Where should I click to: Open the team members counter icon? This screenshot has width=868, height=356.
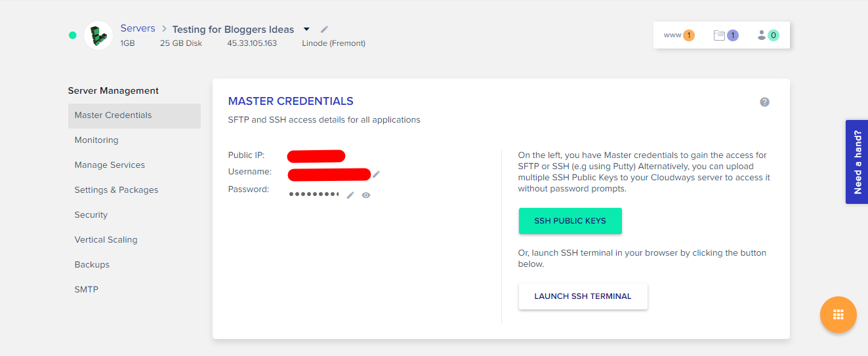click(768, 35)
